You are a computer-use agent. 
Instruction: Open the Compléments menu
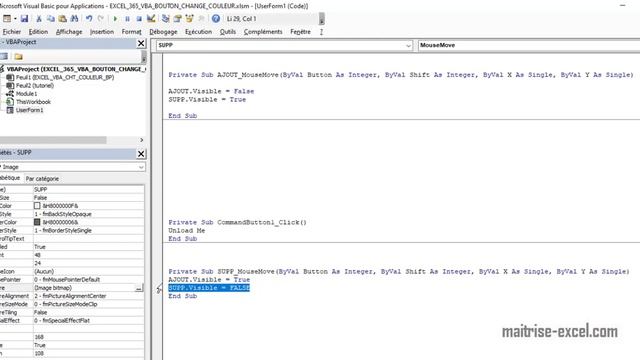point(263,32)
